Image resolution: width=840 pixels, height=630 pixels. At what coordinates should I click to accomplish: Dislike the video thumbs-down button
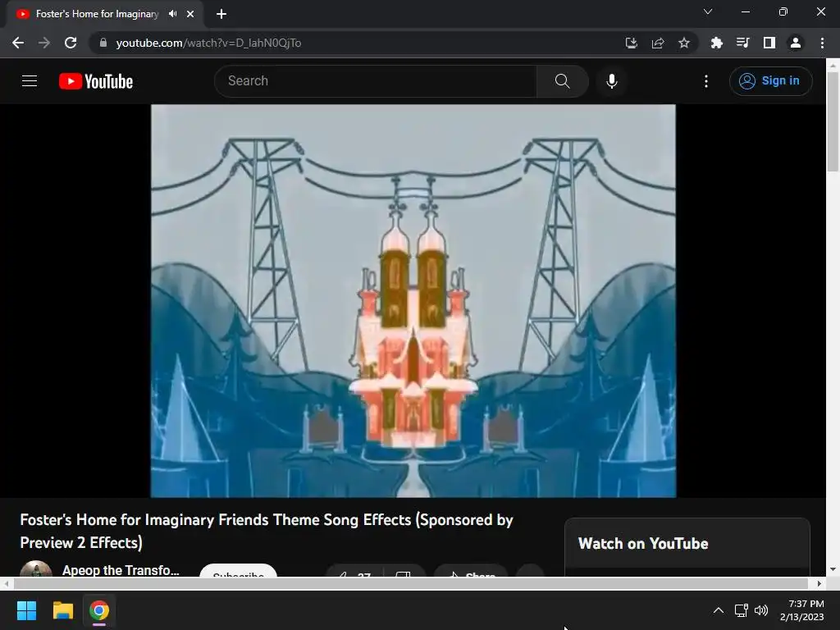click(x=404, y=571)
